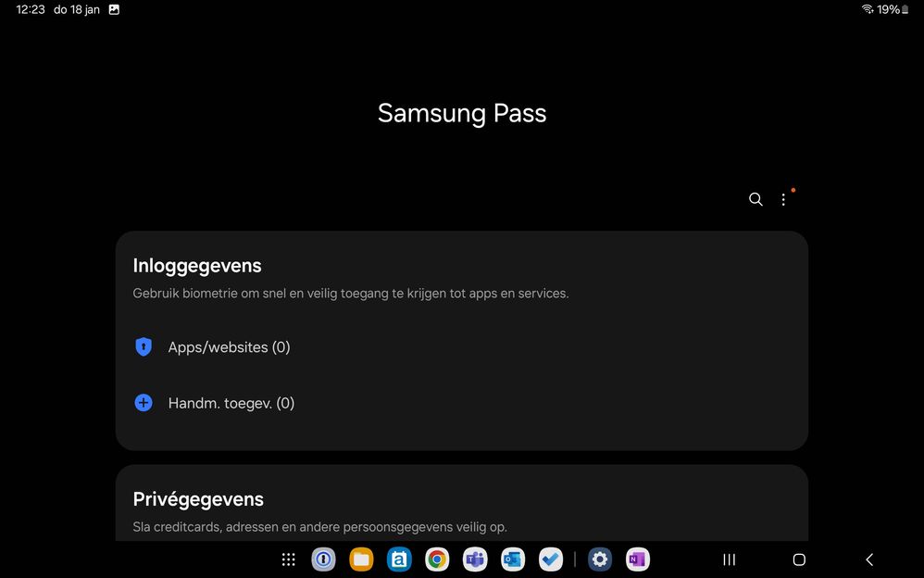
Task: Tap the 12:23 clock in status bar
Action: click(31, 9)
